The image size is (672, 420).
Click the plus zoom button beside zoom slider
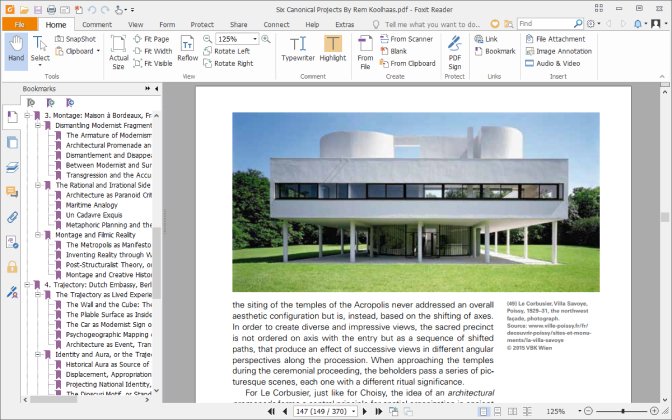click(x=654, y=411)
